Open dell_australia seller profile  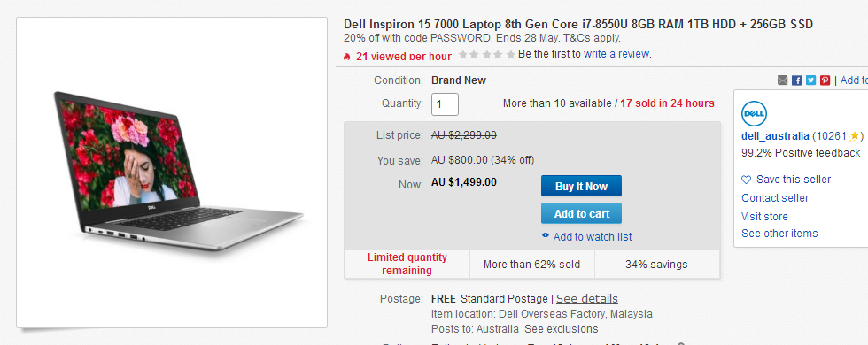pyautogui.click(x=775, y=136)
